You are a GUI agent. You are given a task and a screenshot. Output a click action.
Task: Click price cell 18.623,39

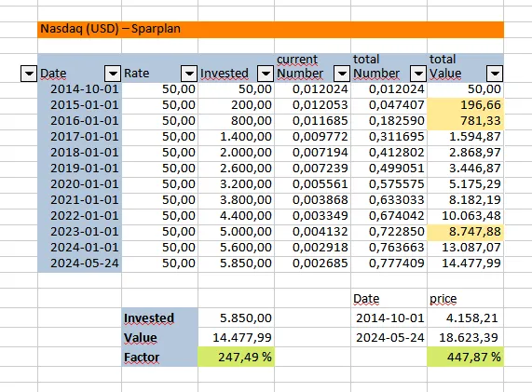click(465, 337)
